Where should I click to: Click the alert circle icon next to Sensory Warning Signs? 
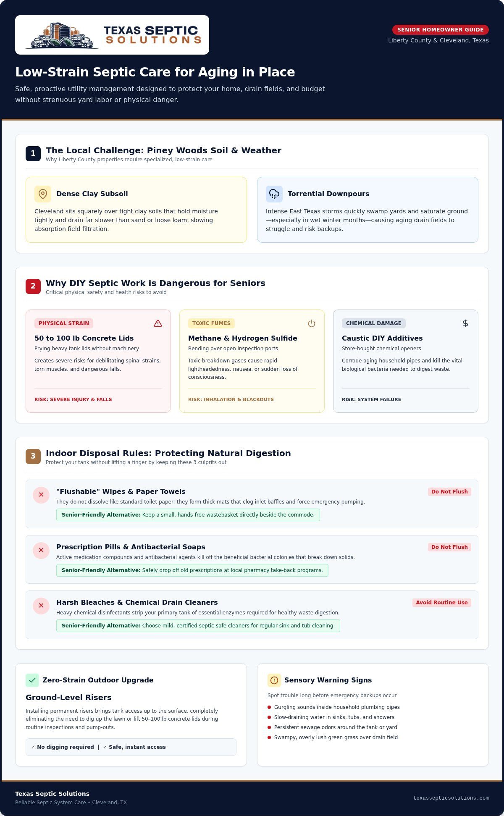274,680
